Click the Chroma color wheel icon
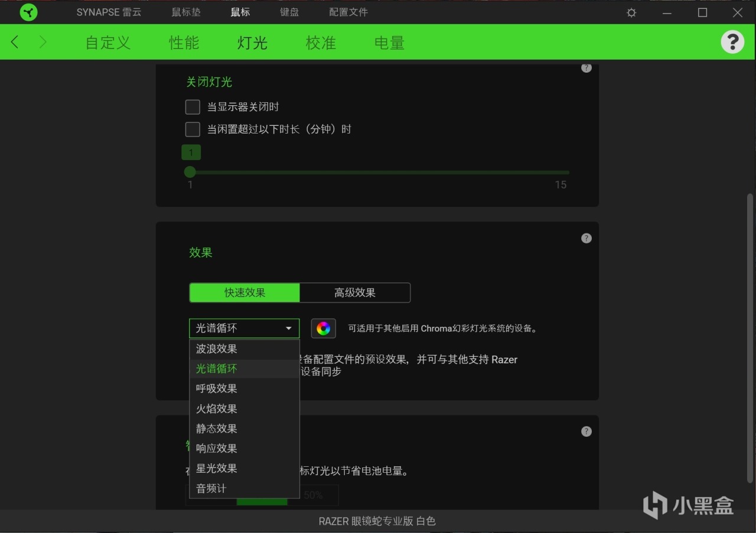Image resolution: width=756 pixels, height=533 pixels. pos(324,329)
